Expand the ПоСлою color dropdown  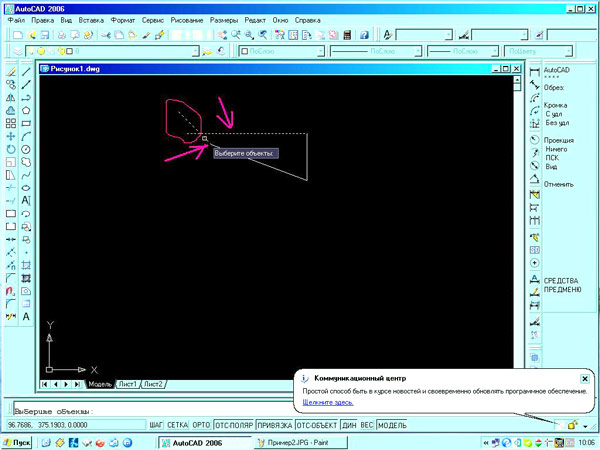(319, 50)
